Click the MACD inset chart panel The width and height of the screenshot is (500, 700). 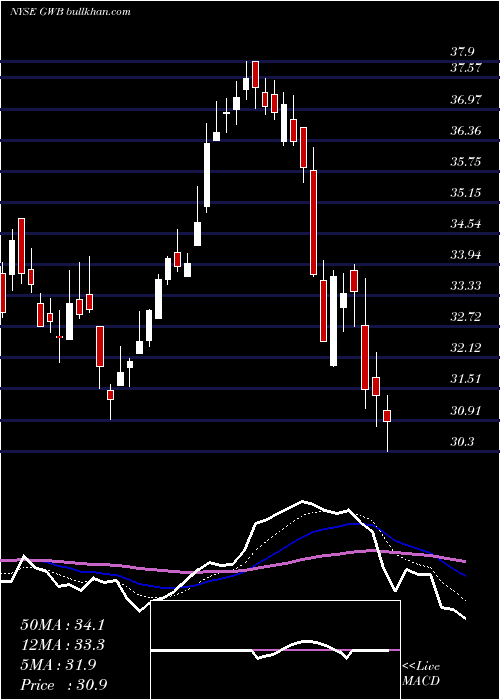tap(275, 650)
